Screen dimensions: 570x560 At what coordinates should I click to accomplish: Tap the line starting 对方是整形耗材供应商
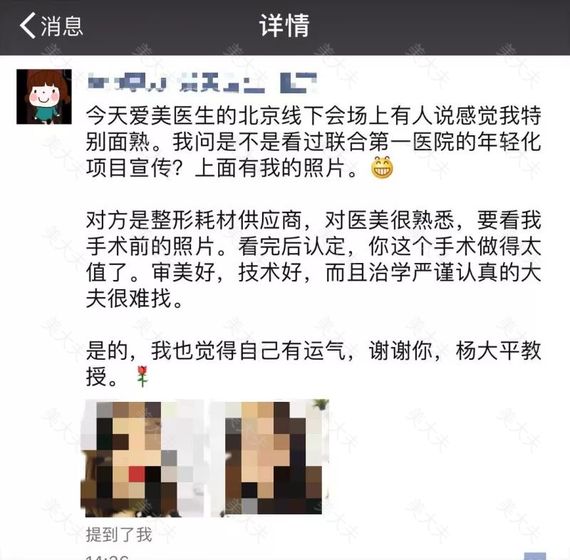click(x=314, y=220)
